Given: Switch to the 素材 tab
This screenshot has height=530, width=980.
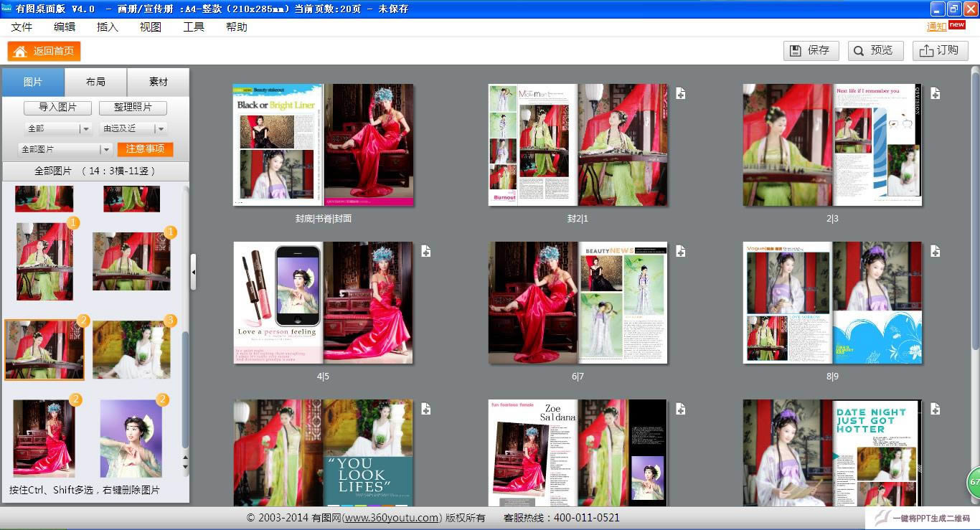Looking at the screenshot, I should click(x=159, y=82).
